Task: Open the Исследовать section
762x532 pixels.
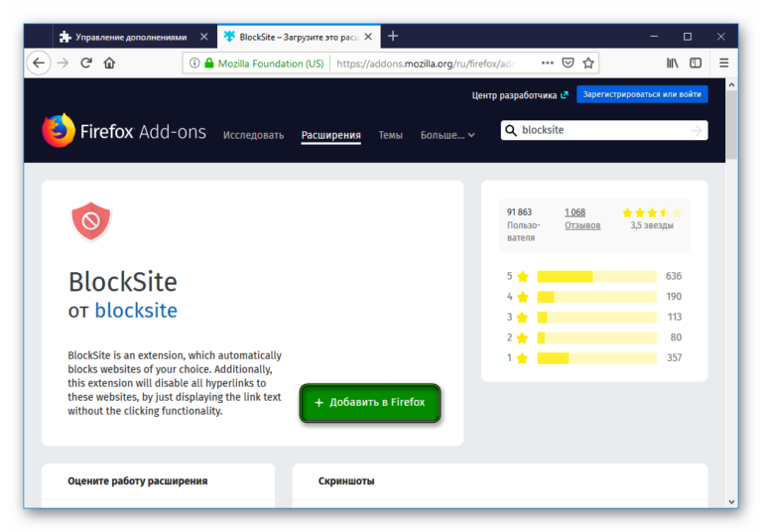Action: pos(253,135)
